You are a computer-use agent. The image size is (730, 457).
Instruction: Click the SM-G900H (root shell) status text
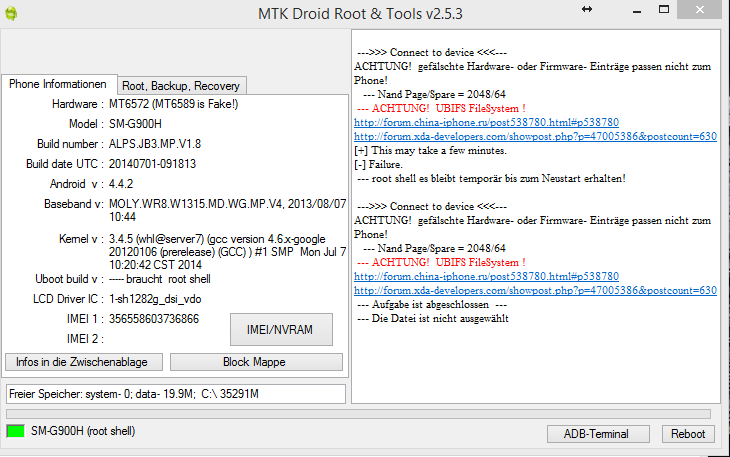tap(83, 431)
